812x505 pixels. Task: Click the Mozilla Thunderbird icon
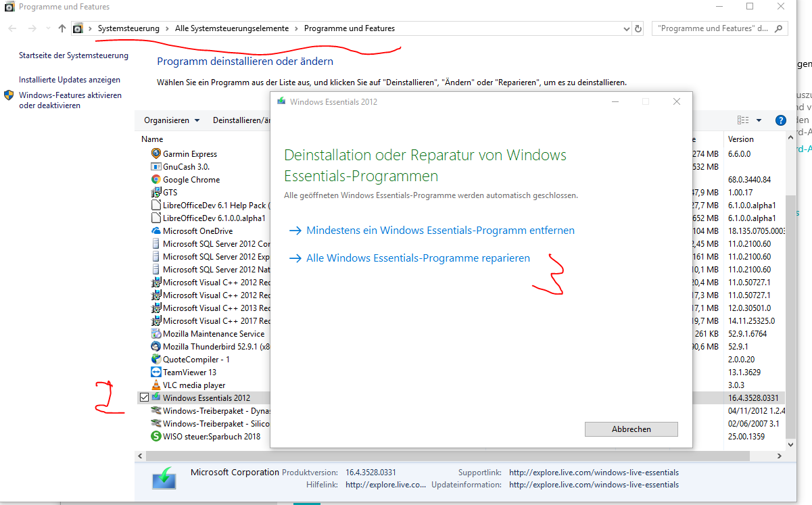(156, 346)
